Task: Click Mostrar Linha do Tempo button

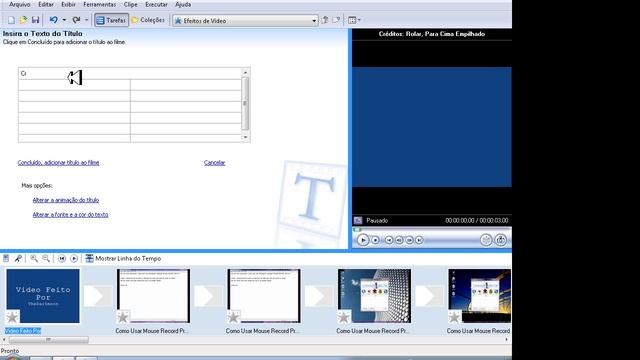Action: coord(123,258)
